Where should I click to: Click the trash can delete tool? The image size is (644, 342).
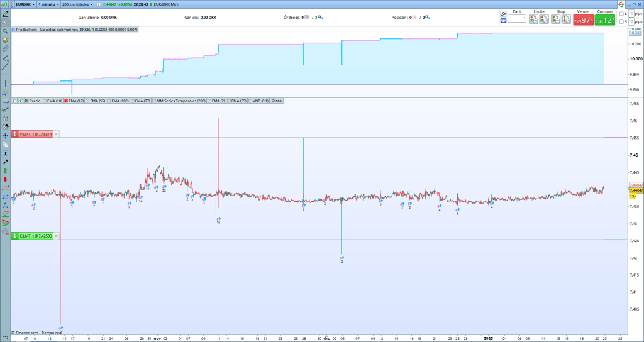[x=5, y=118]
